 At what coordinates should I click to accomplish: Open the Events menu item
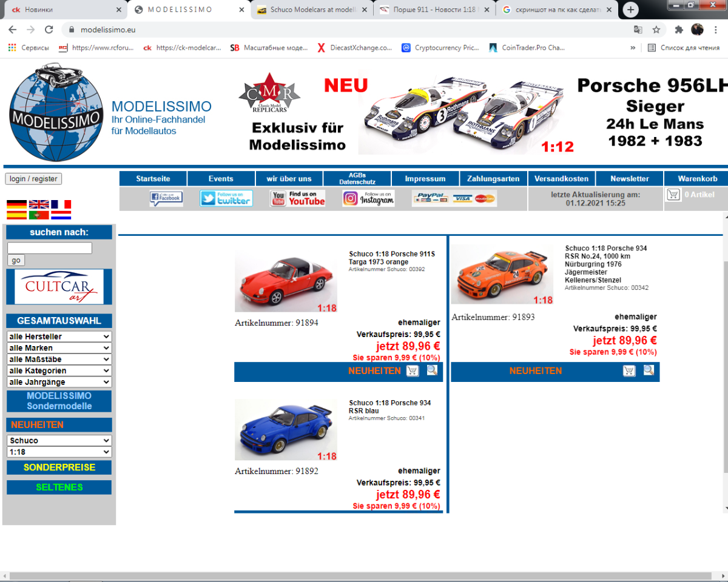[221, 179]
